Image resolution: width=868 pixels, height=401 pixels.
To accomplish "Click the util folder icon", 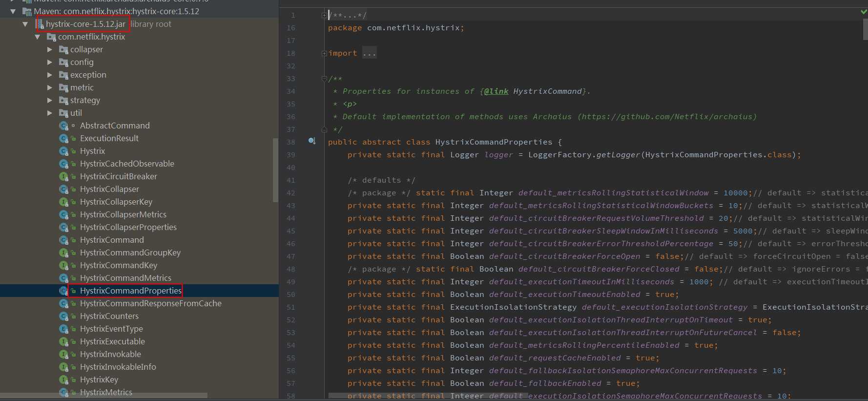I will [x=63, y=113].
